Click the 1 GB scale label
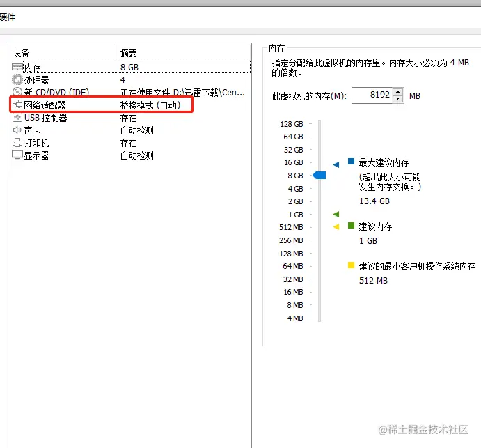This screenshot has height=448, width=481. (x=296, y=215)
